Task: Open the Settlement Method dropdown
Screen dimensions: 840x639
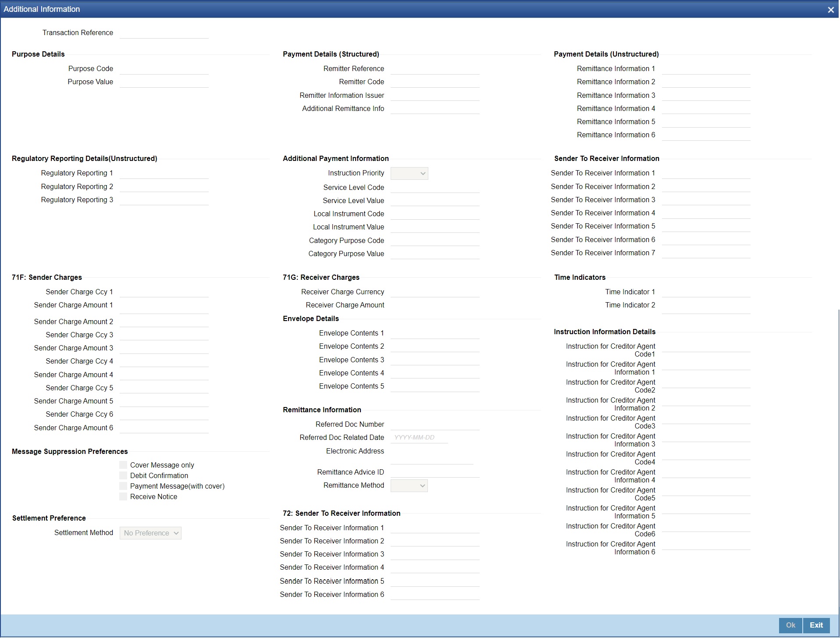Action: [x=150, y=533]
